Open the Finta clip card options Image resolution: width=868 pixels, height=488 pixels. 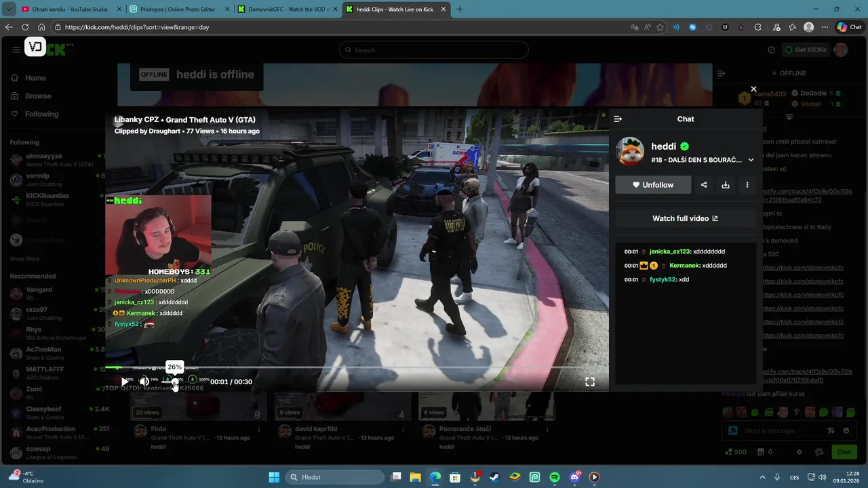259,429
